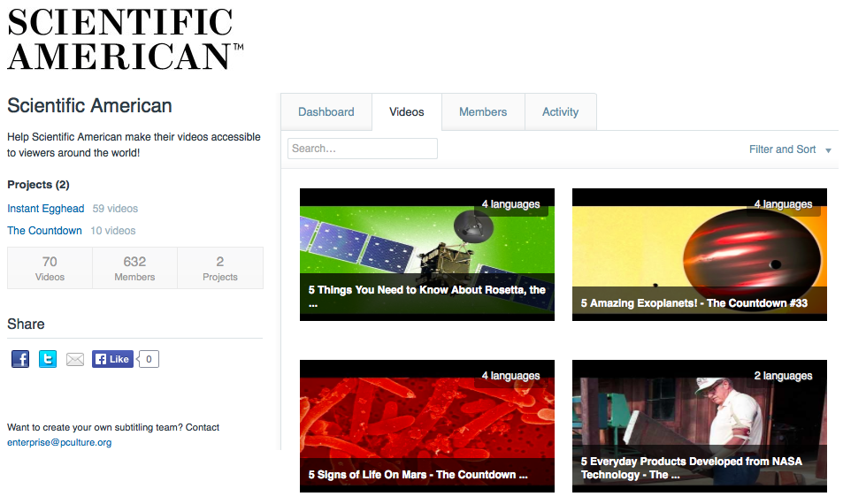Click the video search field
This screenshot has width=843, height=504.
tap(363, 149)
